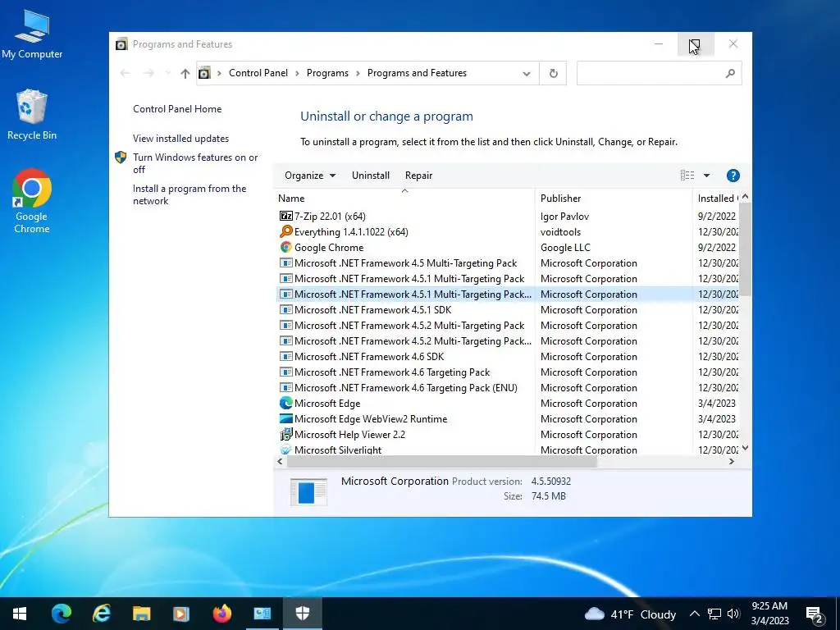Refresh the Programs and Features list
The image size is (840, 630).
pyautogui.click(x=554, y=73)
